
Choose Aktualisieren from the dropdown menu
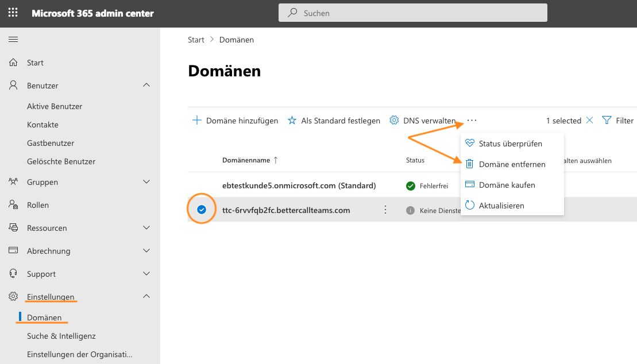coord(512,206)
